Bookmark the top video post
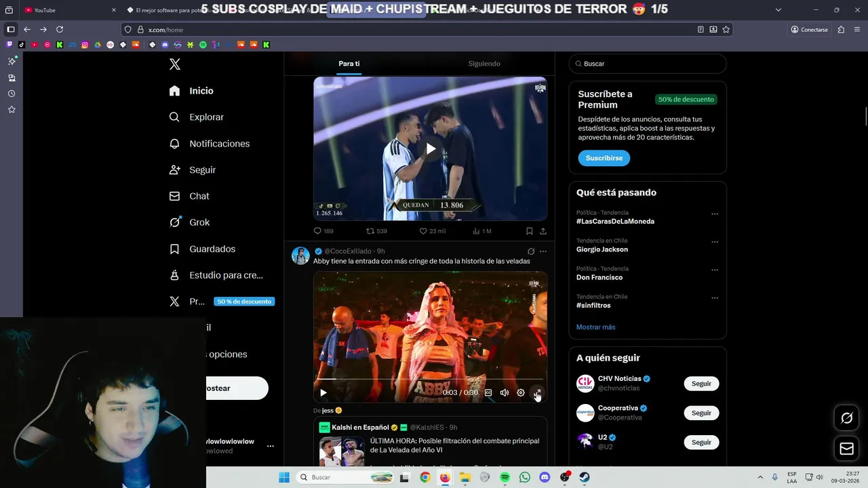 point(529,231)
